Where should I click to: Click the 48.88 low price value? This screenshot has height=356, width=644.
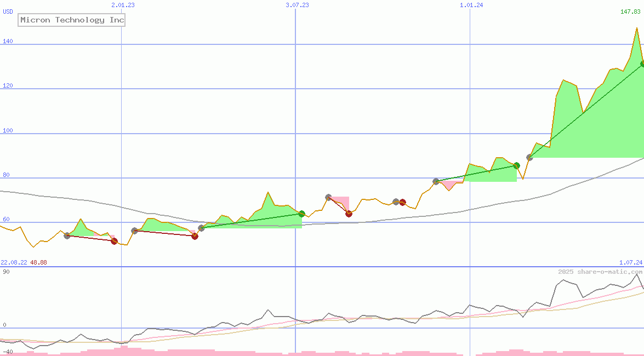point(38,262)
